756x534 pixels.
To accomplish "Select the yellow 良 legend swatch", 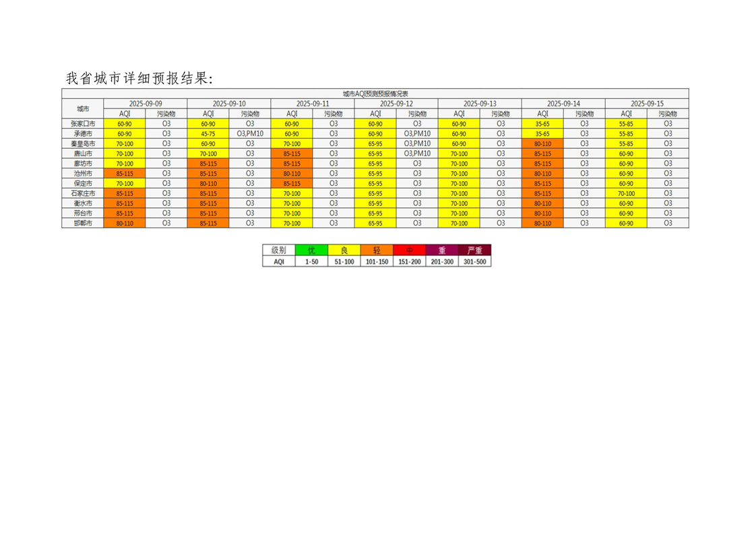I will (344, 250).
